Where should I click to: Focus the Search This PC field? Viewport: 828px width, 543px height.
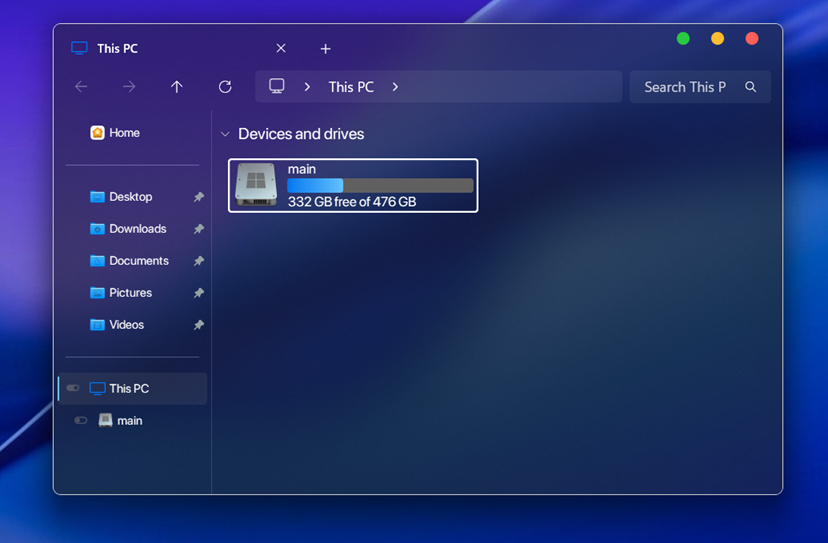click(x=700, y=87)
